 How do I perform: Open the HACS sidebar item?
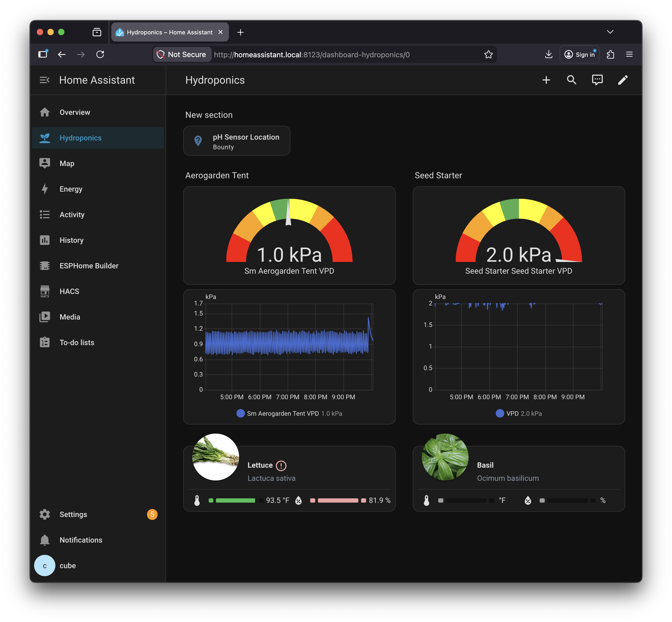[69, 292]
